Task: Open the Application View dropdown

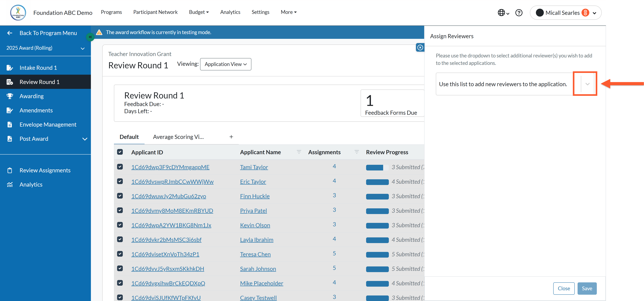Action: tap(226, 64)
